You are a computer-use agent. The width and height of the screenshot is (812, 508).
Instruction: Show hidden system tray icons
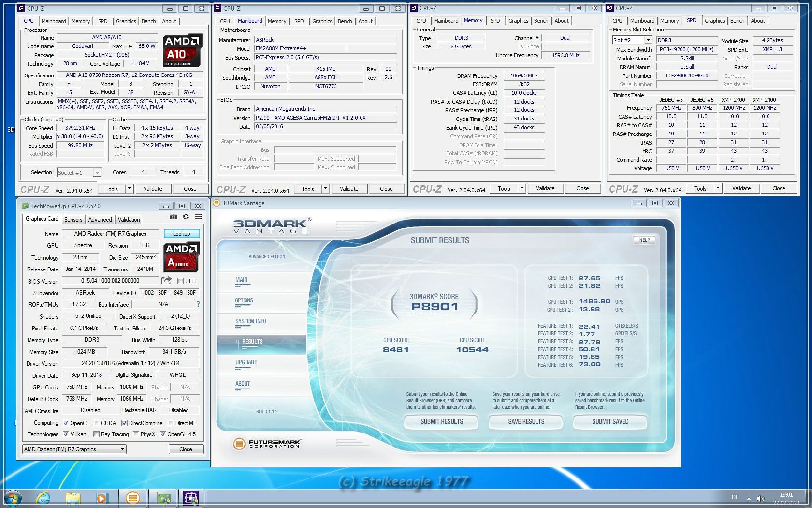749,498
